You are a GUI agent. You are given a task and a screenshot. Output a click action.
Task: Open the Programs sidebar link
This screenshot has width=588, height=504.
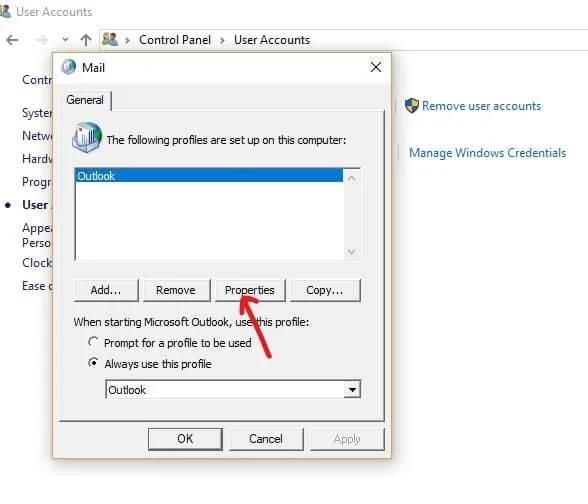coord(37,182)
